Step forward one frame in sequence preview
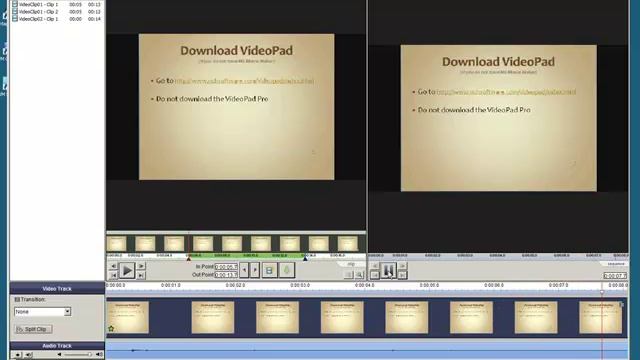Image resolution: width=640 pixels, height=360 pixels. [x=402, y=266]
